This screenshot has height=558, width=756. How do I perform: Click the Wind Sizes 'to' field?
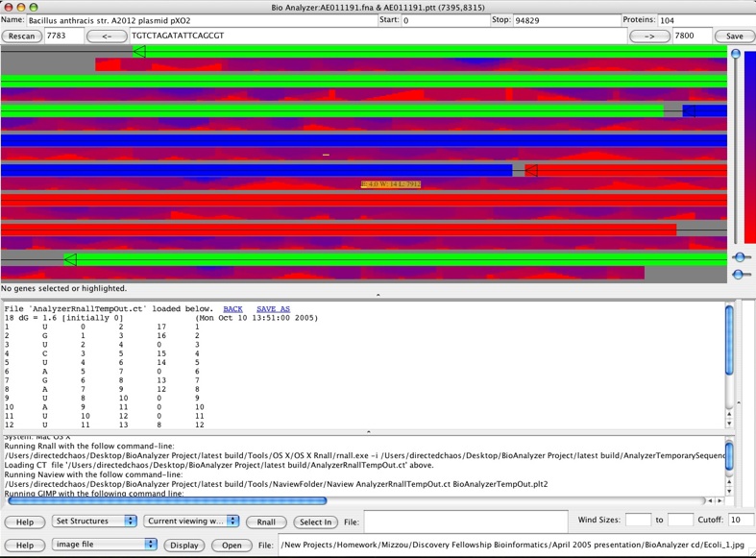(x=680, y=520)
